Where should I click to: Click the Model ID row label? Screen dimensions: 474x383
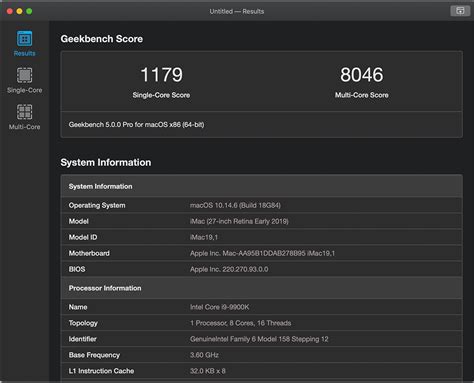pos(83,237)
